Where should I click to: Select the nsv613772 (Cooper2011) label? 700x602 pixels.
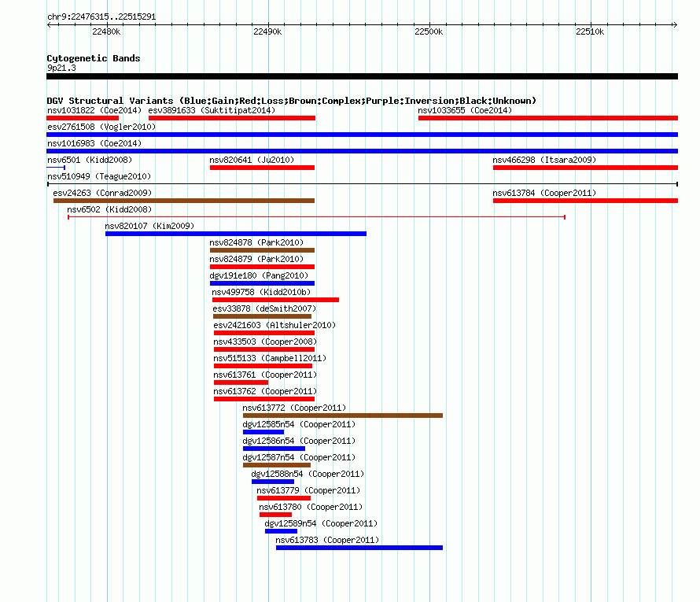point(294,408)
